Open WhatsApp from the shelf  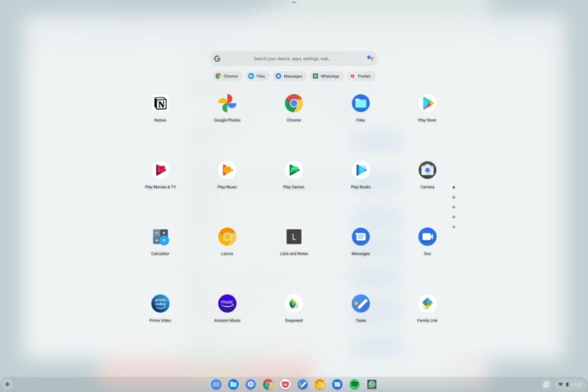[x=371, y=384]
